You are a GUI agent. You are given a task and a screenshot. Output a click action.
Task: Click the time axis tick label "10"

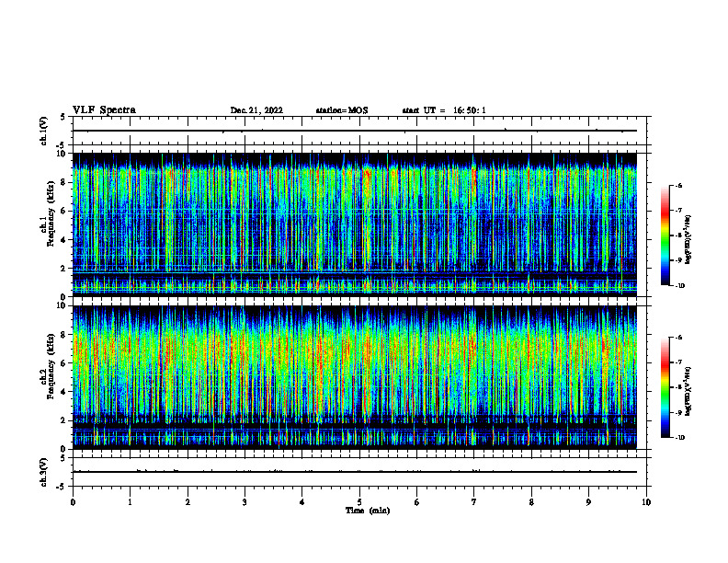[646, 502]
